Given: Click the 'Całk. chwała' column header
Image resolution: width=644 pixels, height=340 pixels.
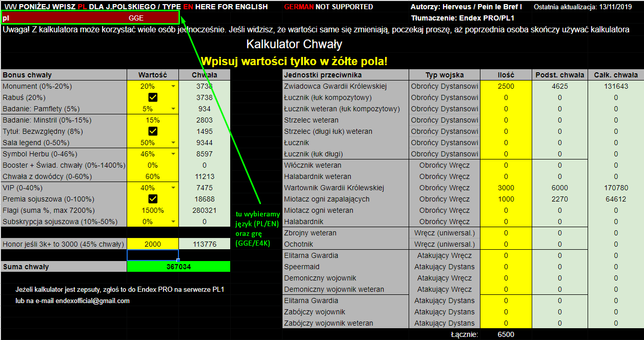Looking at the screenshot, I should (x=616, y=75).
